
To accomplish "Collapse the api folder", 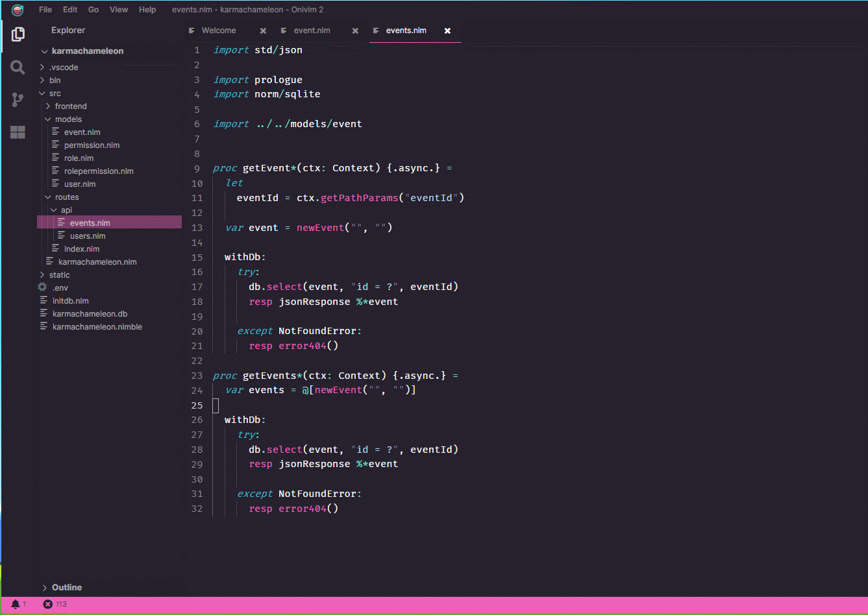I will pos(54,210).
